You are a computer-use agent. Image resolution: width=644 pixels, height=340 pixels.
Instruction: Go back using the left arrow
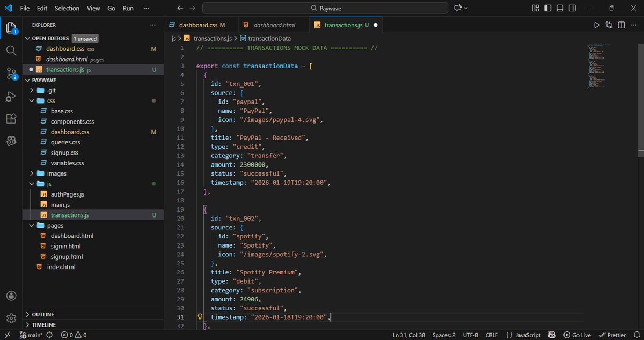click(x=180, y=8)
